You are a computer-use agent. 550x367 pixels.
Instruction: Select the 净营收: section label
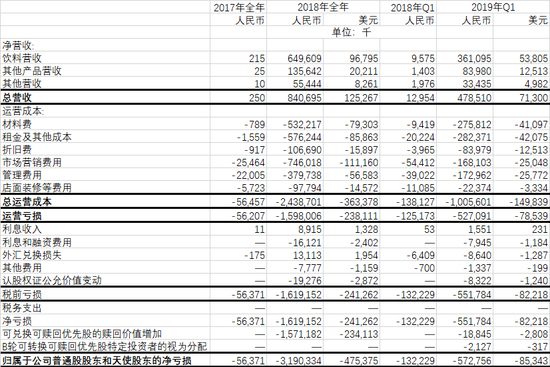coord(18,45)
